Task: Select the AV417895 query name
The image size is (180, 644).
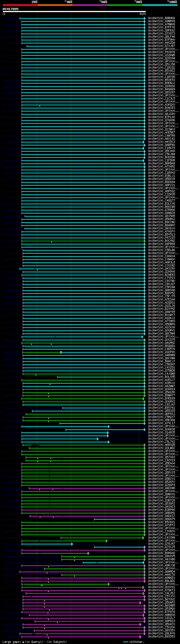Action: coord(11,9)
